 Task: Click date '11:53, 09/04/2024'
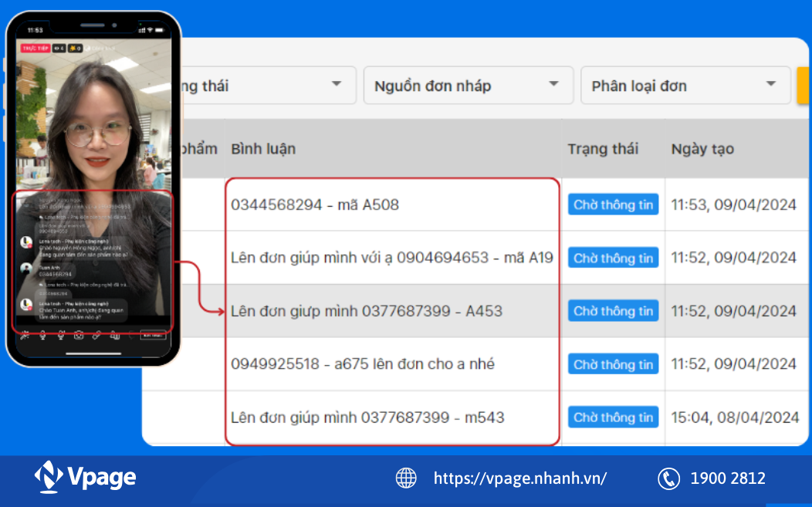point(733,204)
